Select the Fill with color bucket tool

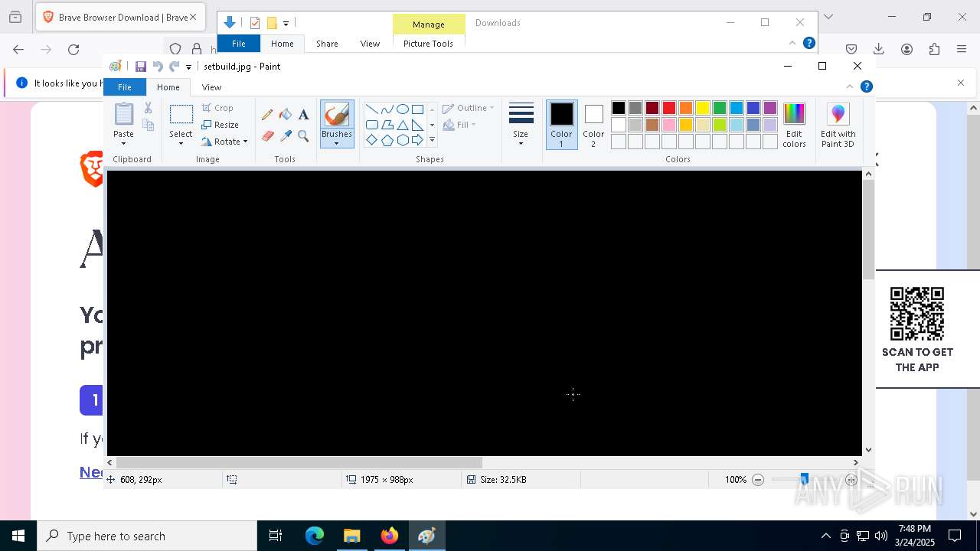[286, 115]
